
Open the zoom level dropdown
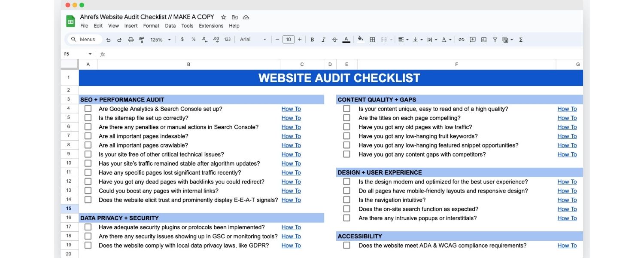point(160,39)
